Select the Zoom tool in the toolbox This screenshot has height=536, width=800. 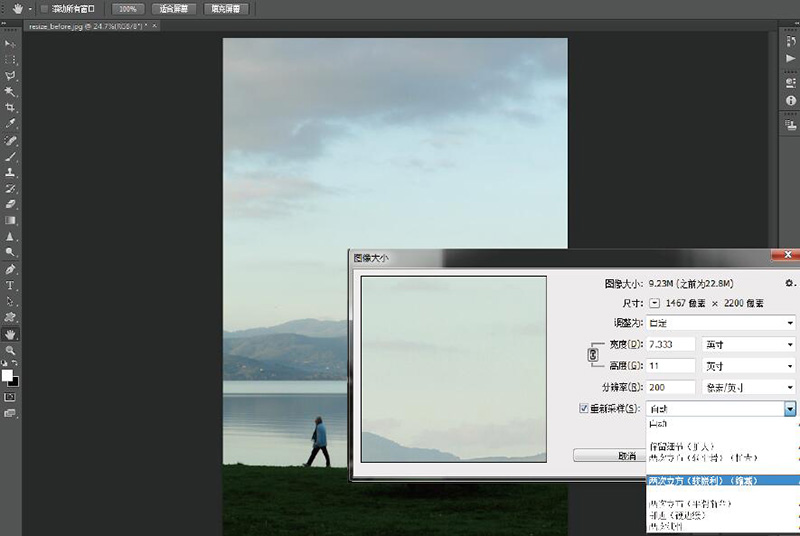point(10,351)
